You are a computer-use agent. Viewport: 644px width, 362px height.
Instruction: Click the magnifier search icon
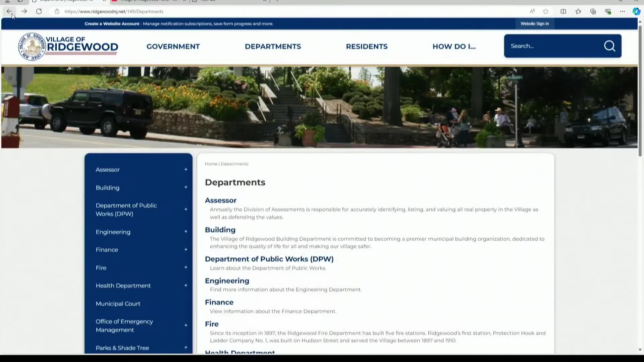pyautogui.click(x=609, y=46)
